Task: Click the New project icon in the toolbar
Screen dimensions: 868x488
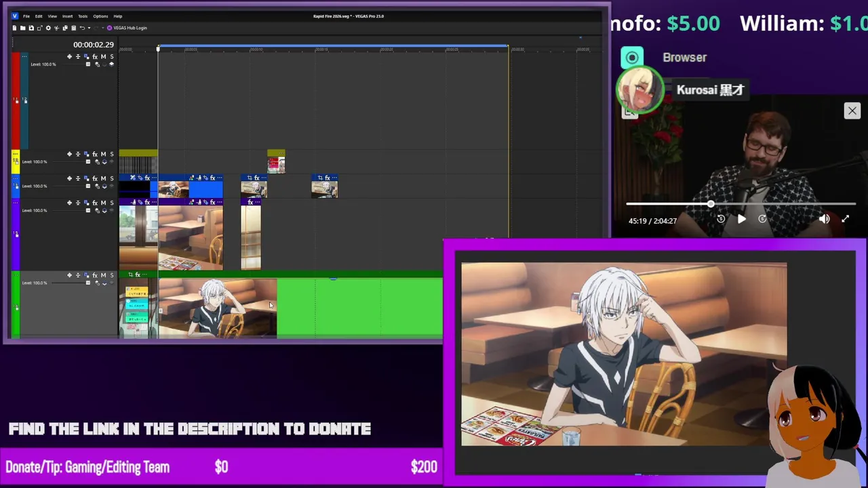Action: point(14,28)
